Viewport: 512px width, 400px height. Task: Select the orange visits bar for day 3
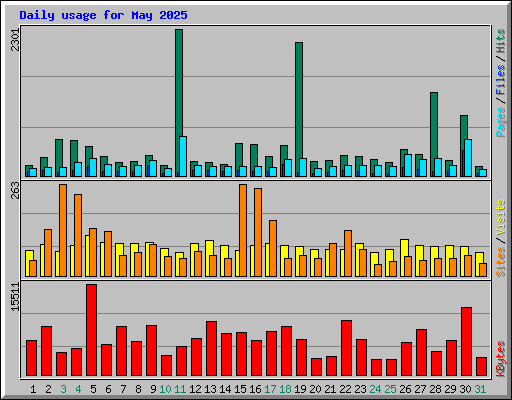click(x=63, y=230)
